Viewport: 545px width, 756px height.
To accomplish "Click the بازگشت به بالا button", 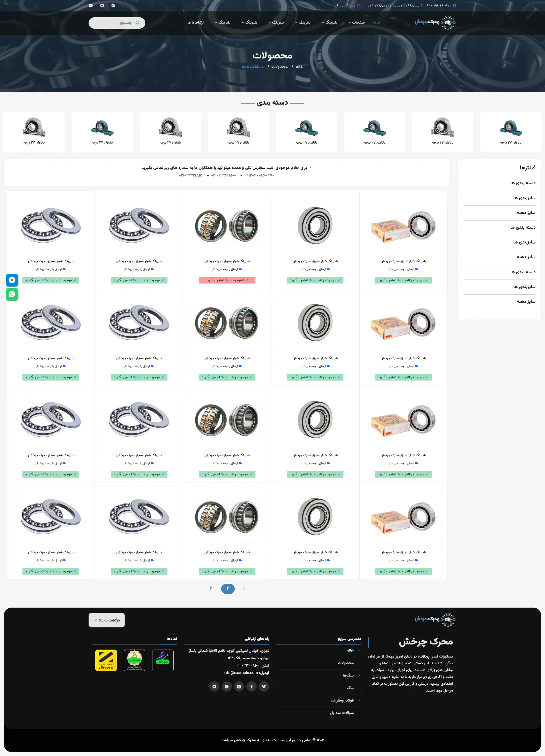I will (107, 620).
